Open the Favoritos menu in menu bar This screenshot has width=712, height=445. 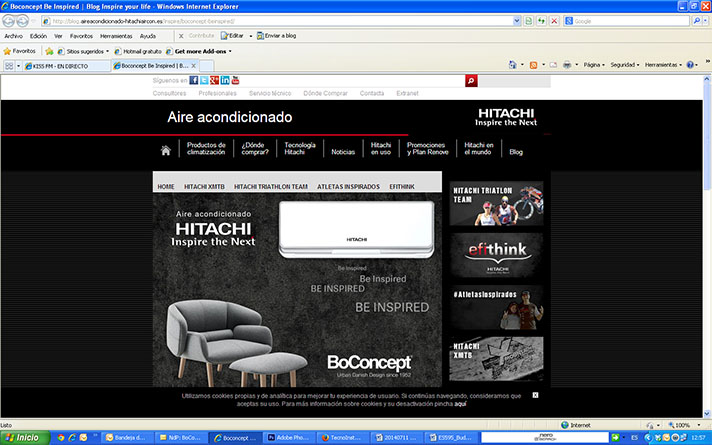click(x=81, y=36)
